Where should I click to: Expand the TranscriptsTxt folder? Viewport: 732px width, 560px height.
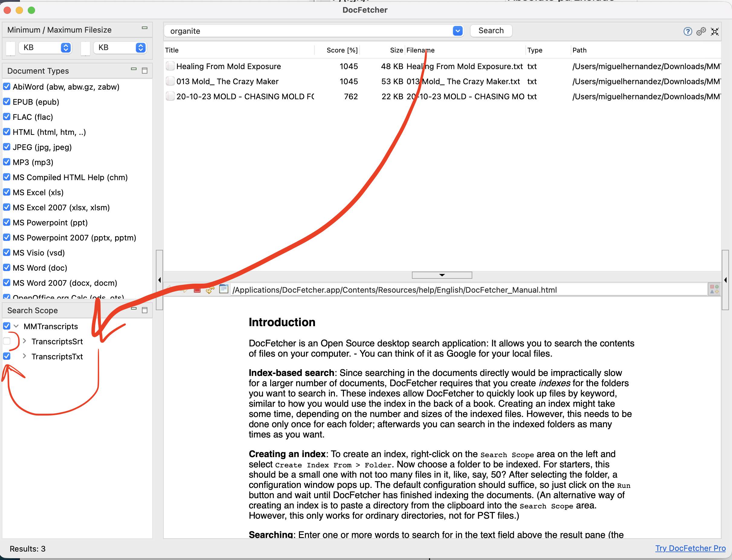(24, 356)
